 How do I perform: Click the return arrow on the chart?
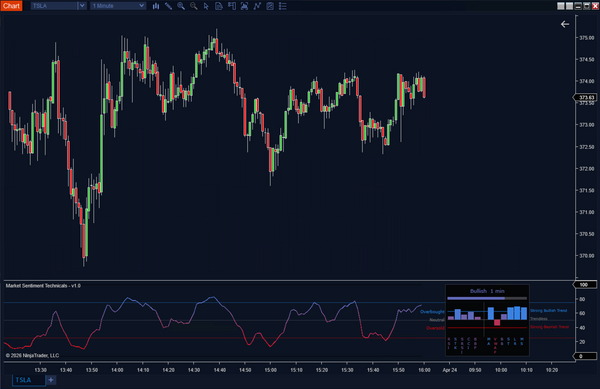[x=565, y=24]
